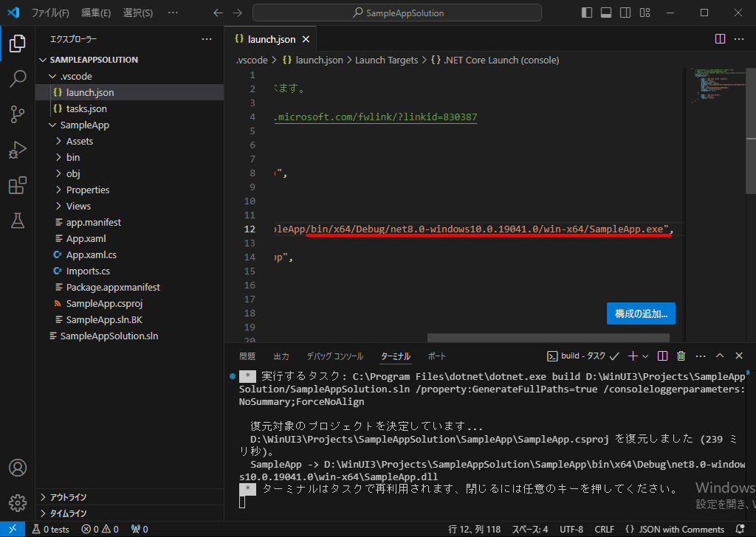756x537 pixels.
Task: Split the editor to the right
Action: 720,39
